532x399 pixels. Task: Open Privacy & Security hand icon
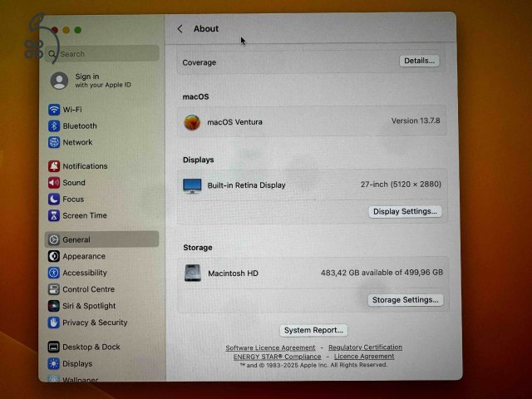click(54, 323)
